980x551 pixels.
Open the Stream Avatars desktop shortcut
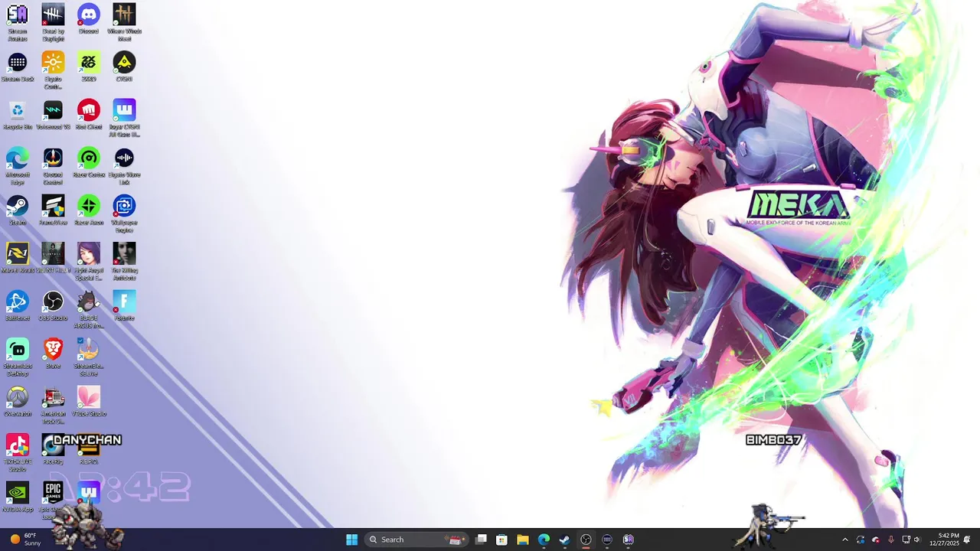click(x=17, y=22)
